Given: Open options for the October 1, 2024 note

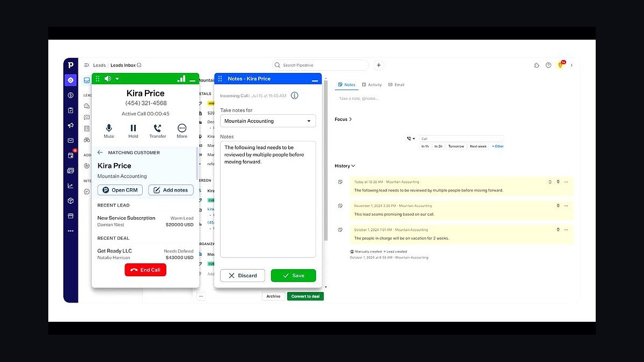Looking at the screenshot, I should (566, 230).
